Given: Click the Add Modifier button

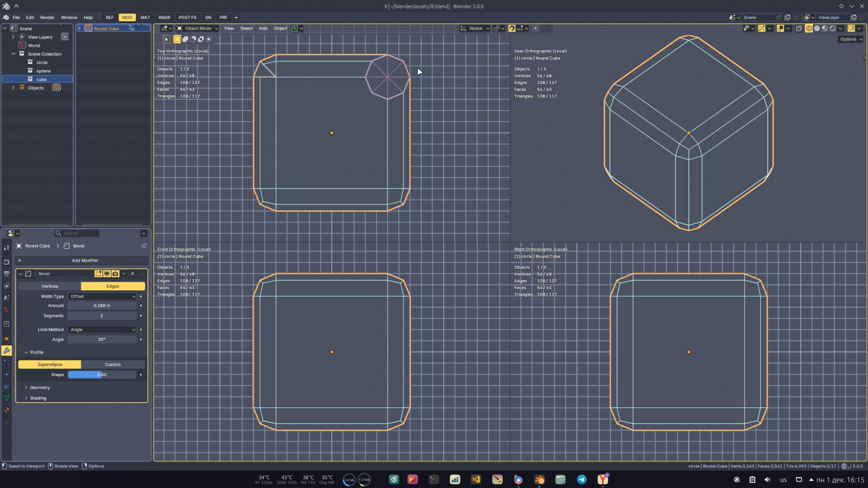Looking at the screenshot, I should pyautogui.click(x=85, y=260).
